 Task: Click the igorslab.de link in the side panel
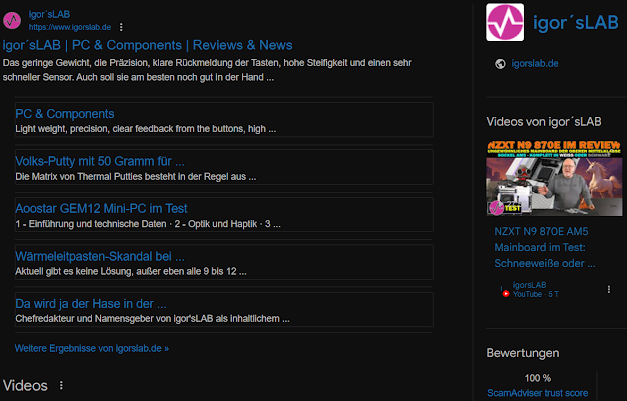point(535,64)
